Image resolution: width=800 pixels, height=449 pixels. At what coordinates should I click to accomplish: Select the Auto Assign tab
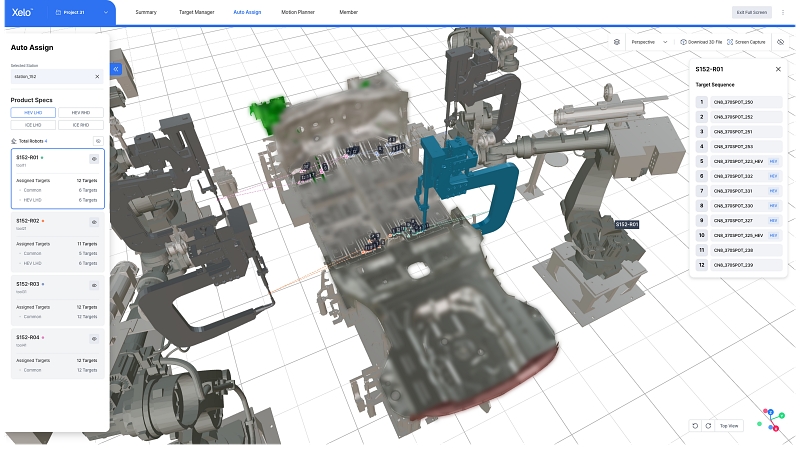click(x=247, y=12)
